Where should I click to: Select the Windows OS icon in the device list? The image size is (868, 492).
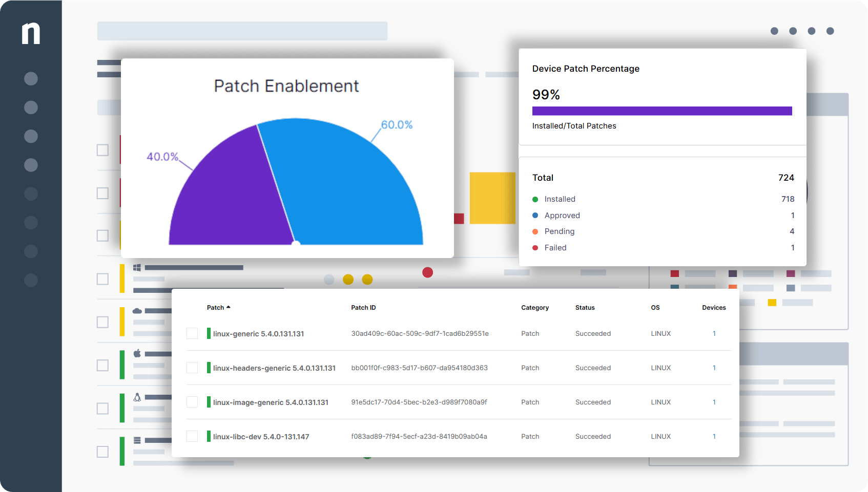coord(136,267)
